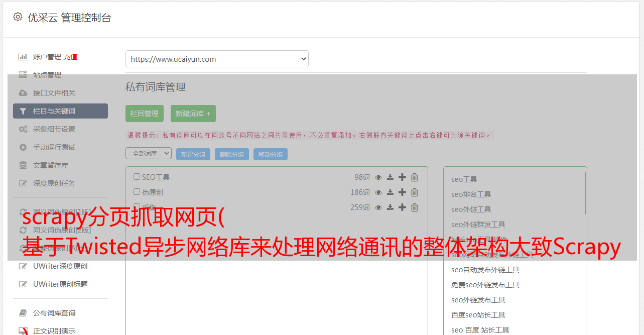The image size is (644, 335).
Task: Click the green 栏目管理 button
Action: [x=145, y=114]
